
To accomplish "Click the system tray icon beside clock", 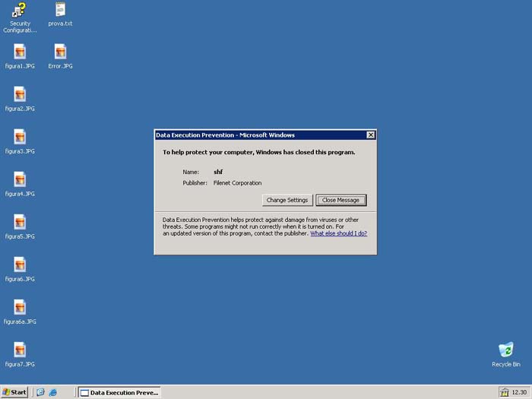I will click(x=505, y=393).
